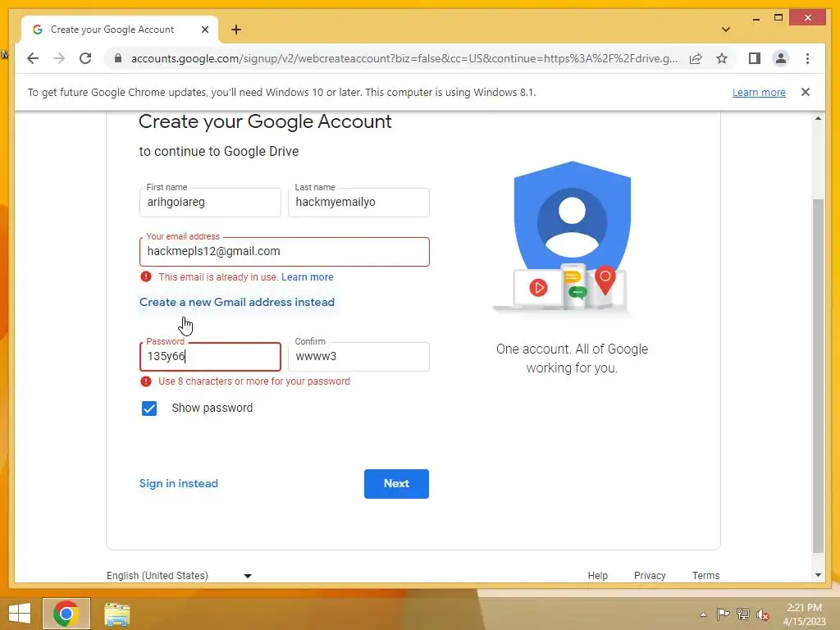Click the muted volume tray icon

point(762,614)
